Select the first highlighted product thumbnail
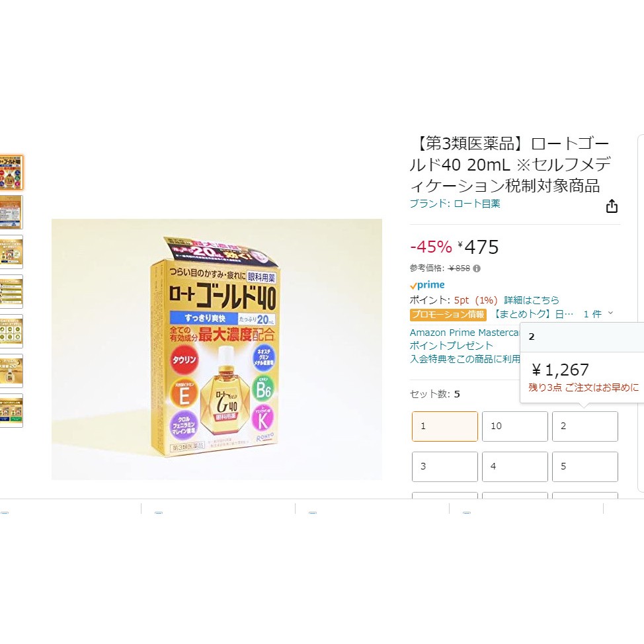644x644 pixels. (x=11, y=173)
